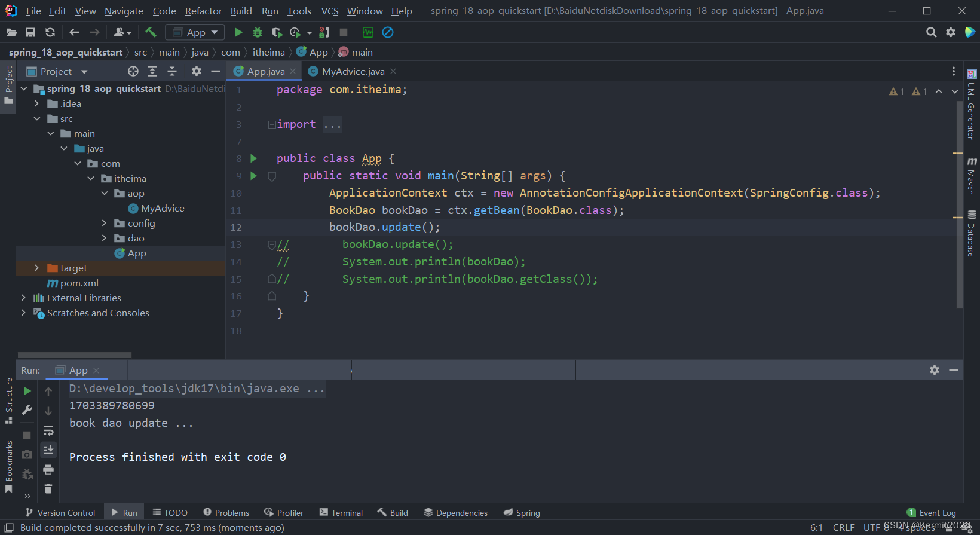This screenshot has height=535, width=980.
Task: Open Search Everywhere magnifier icon
Action: [931, 32]
